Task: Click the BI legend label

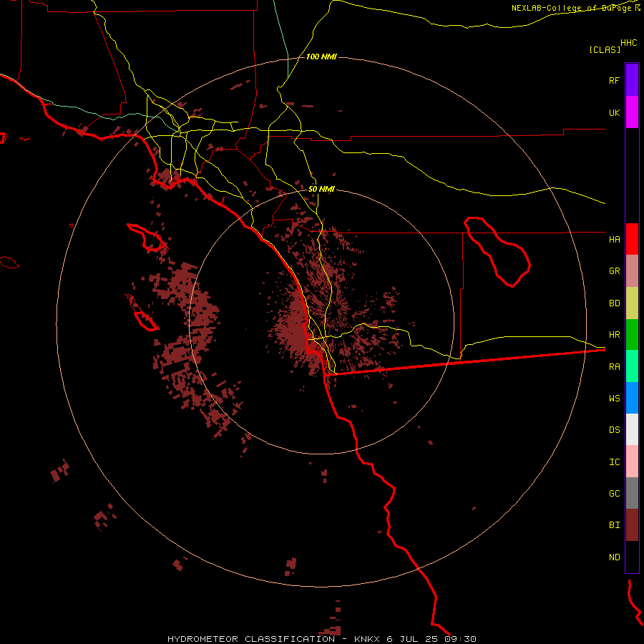Action: (x=614, y=525)
